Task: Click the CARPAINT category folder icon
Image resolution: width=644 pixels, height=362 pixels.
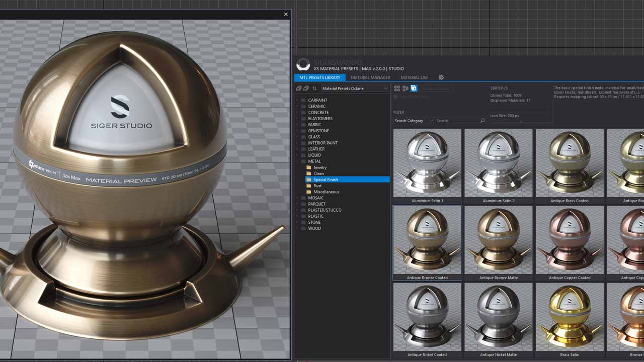Action: (303, 100)
